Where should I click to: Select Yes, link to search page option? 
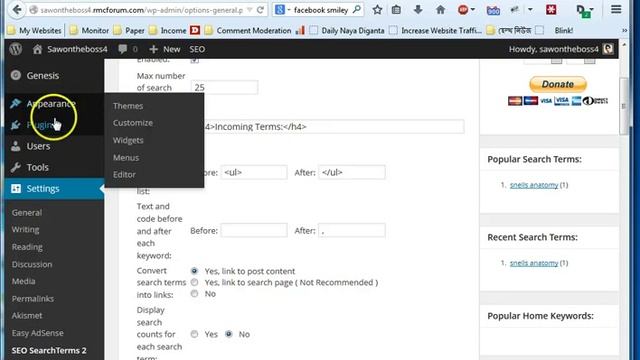click(194, 282)
